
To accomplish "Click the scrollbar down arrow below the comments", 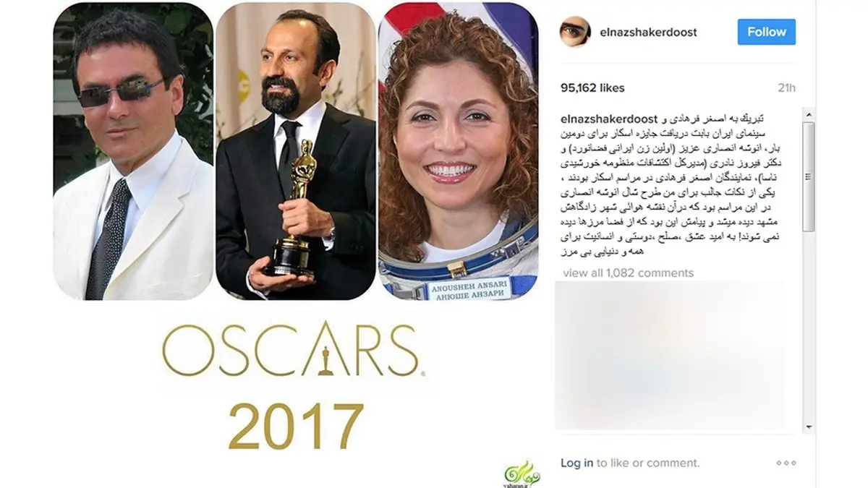I will point(808,427).
